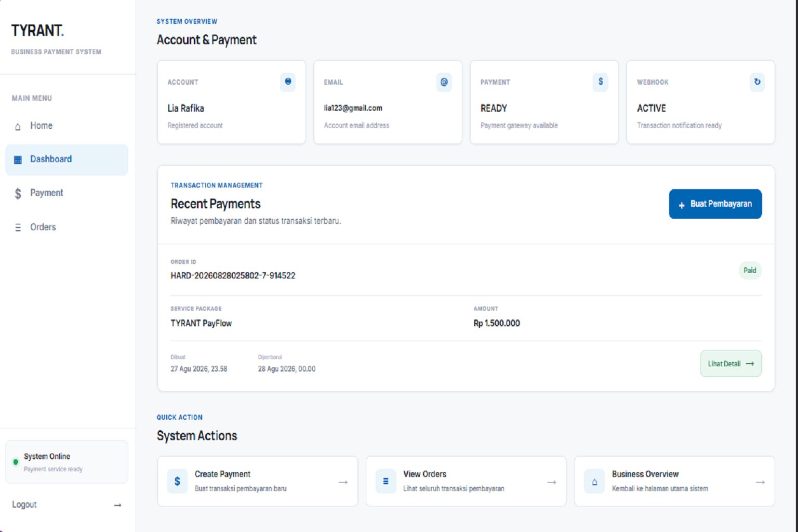Select order ID HARD-20260828025802-7-914522
This screenshot has width=798, height=532.
pyautogui.click(x=233, y=276)
